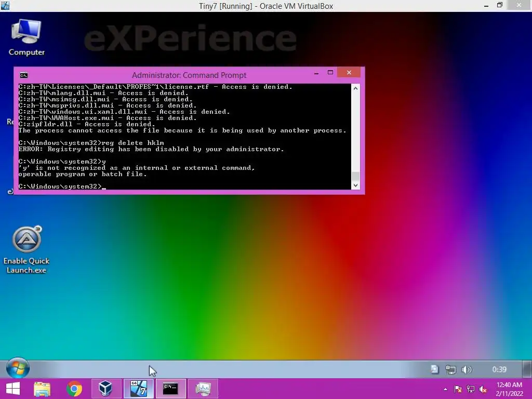Click Show Desktop button in guest taskbar
Image resolution: width=532 pixels, height=399 pixels.
527,369
